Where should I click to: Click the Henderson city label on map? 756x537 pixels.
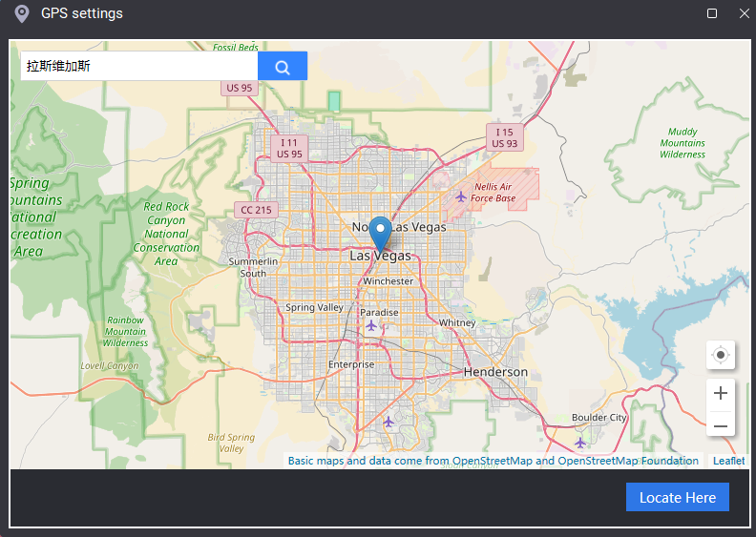pyautogui.click(x=495, y=372)
